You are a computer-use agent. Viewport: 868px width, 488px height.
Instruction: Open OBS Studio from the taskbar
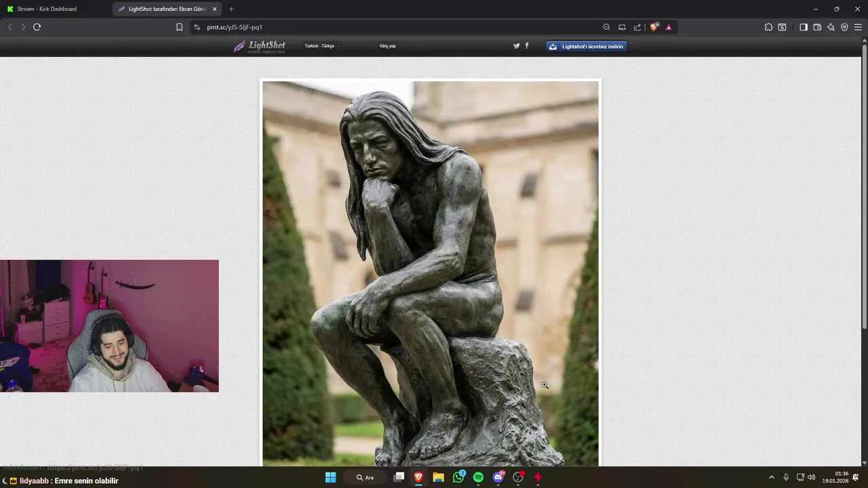tap(518, 477)
